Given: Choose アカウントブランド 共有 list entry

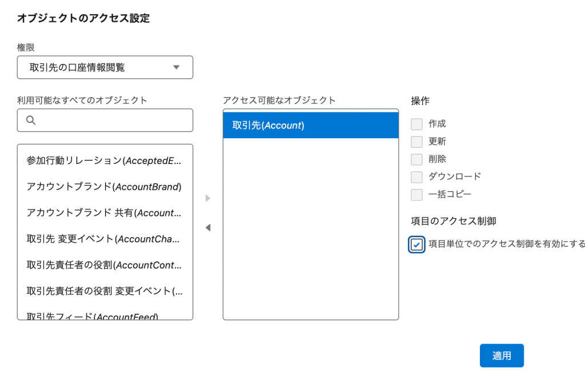Looking at the screenshot, I should click(105, 213).
